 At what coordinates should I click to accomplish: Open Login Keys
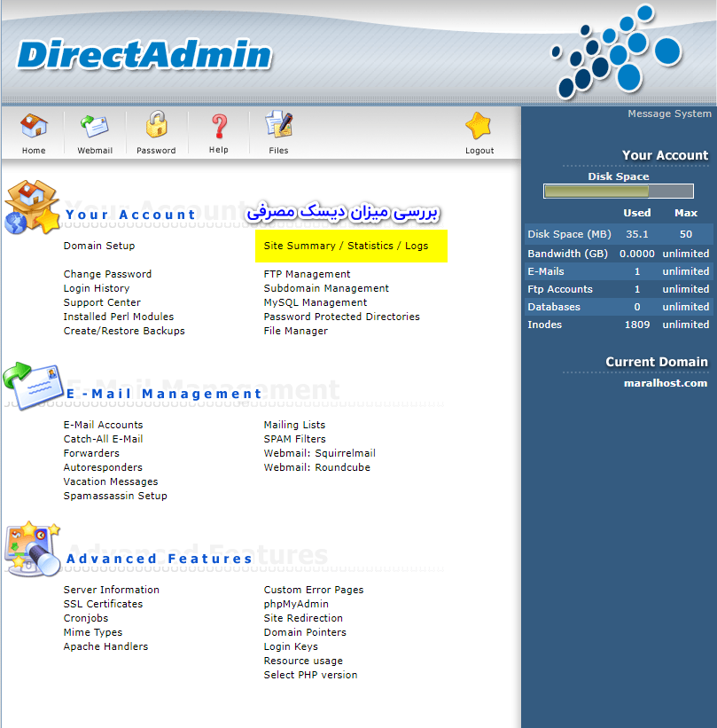(x=291, y=646)
